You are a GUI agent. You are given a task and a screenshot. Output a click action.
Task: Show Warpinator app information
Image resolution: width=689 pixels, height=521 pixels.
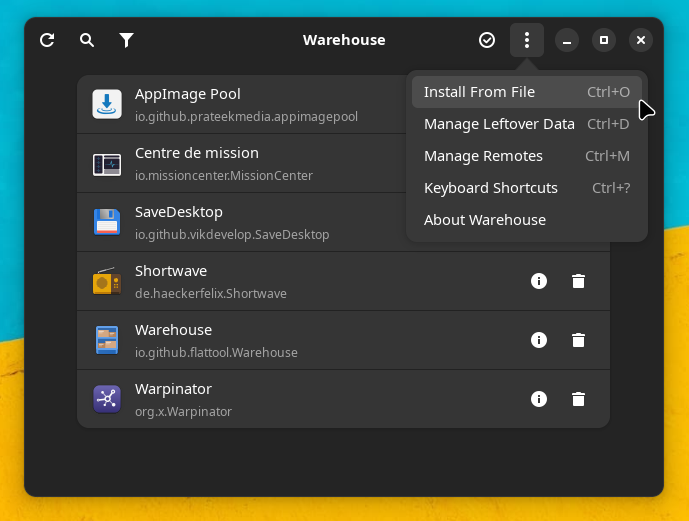[x=539, y=399]
